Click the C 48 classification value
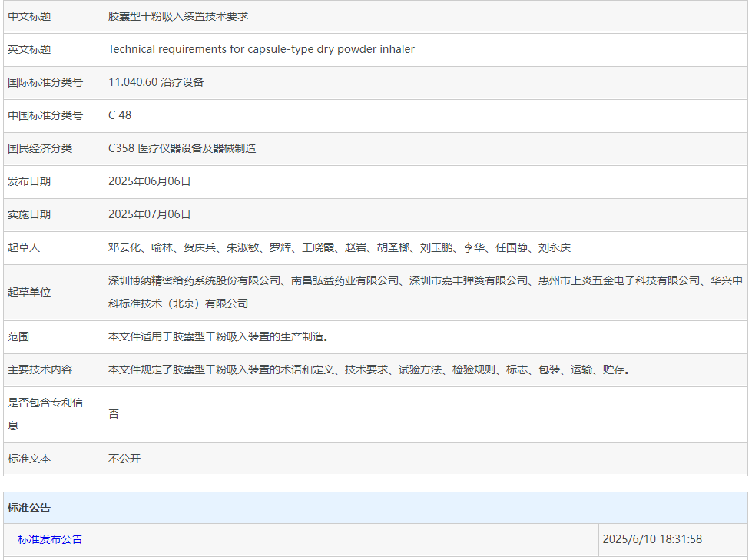 (120, 115)
